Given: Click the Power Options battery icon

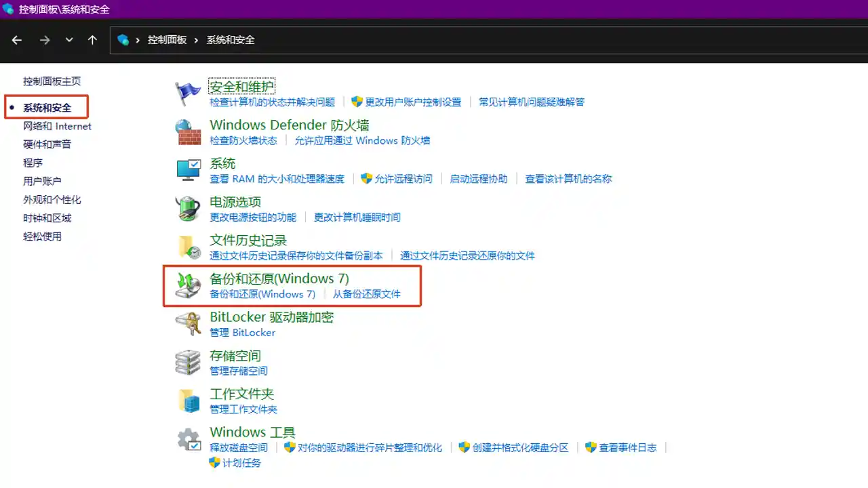Looking at the screenshot, I should 188,209.
